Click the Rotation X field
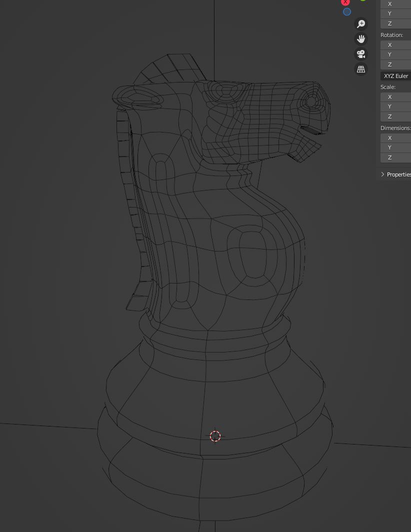 click(395, 44)
